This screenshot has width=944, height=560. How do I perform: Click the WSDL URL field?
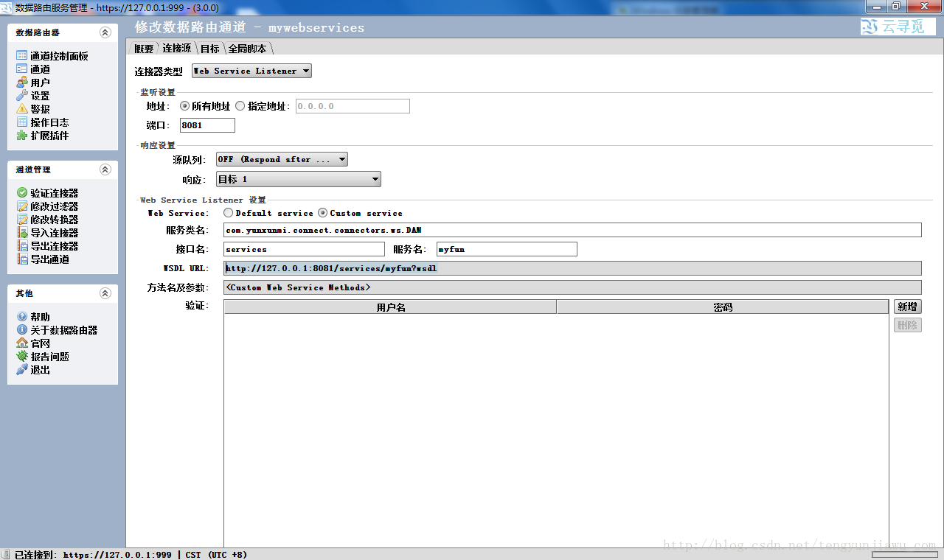coord(572,268)
